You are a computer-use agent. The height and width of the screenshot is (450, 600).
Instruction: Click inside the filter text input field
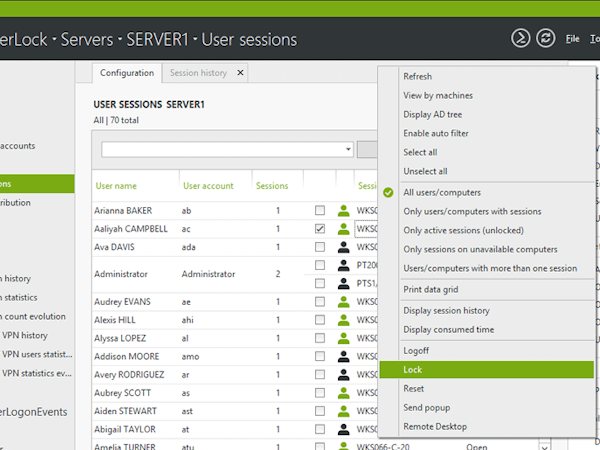(223, 149)
